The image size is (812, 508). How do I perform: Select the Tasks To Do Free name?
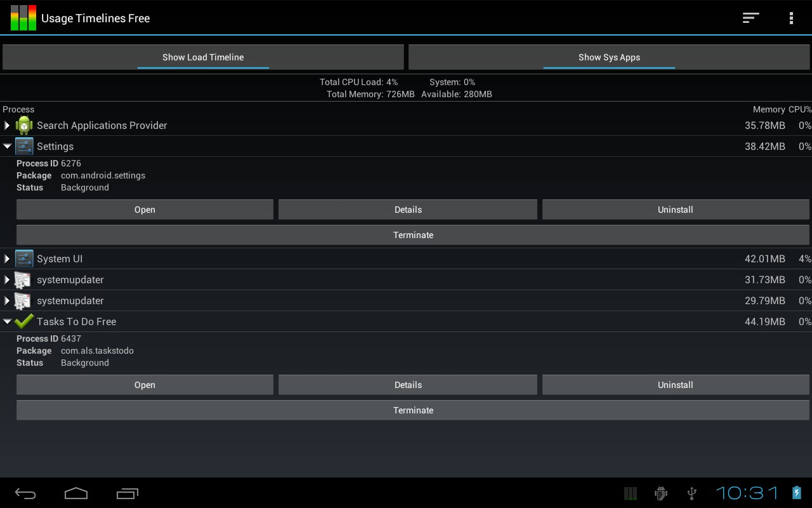point(77,321)
